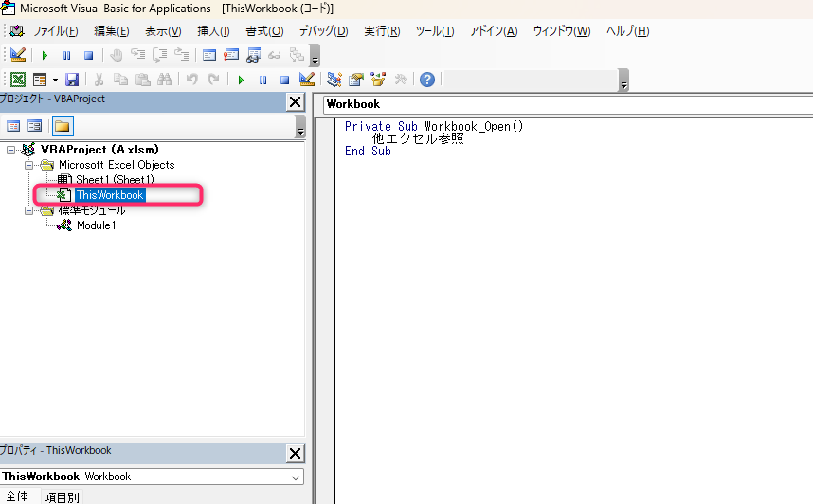The width and height of the screenshot is (813, 504).
Task: Toggle Folders in the Project pane
Action: tap(63, 126)
